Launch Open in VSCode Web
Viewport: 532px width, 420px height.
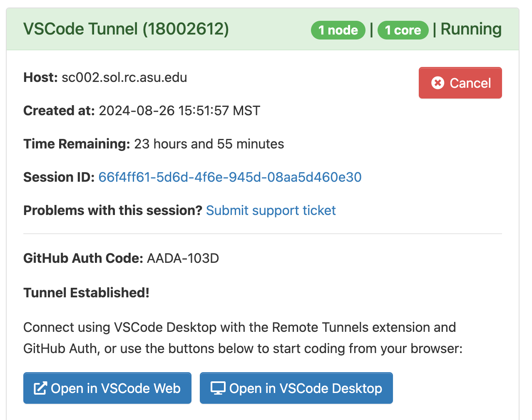(107, 388)
